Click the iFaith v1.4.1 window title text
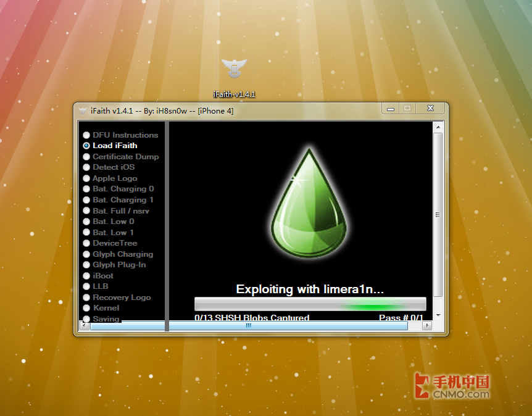 click(162, 111)
